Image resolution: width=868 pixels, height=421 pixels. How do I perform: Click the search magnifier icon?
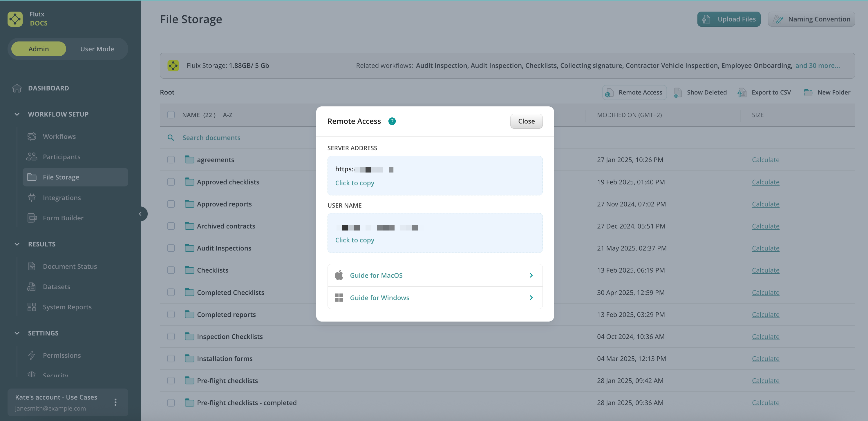(171, 138)
